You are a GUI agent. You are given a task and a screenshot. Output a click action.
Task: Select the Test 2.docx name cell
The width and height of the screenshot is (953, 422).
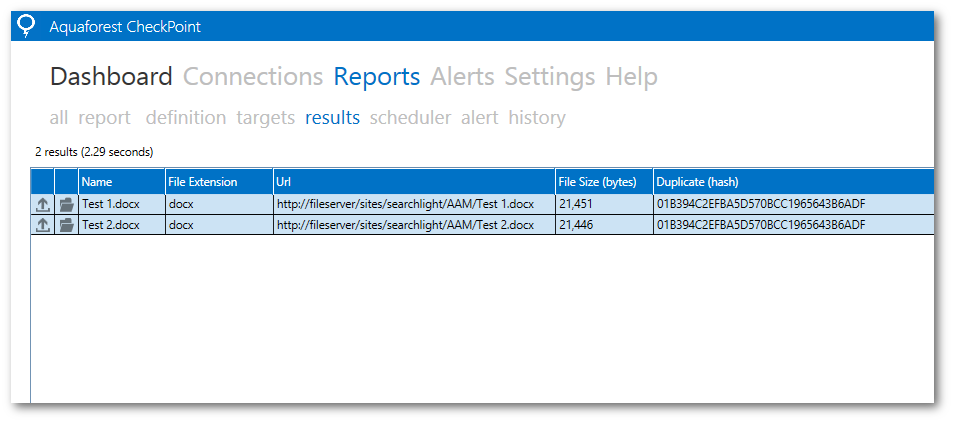coord(111,225)
